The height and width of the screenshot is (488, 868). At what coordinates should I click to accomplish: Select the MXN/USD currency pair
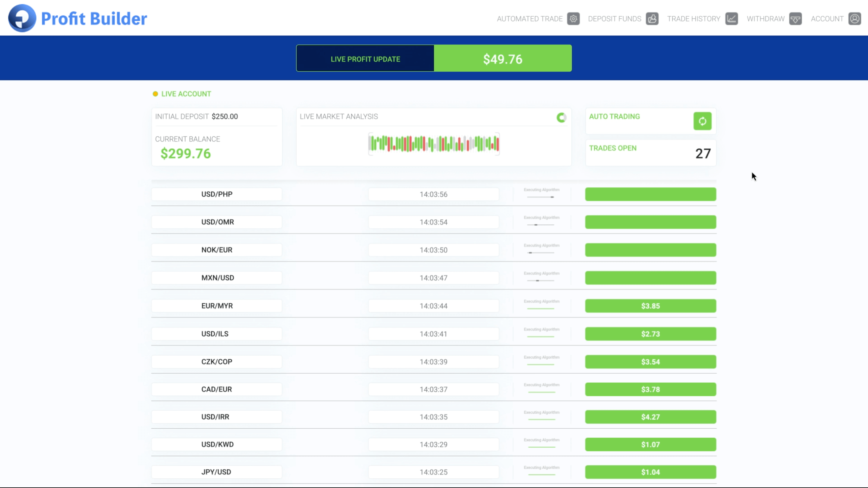217,278
